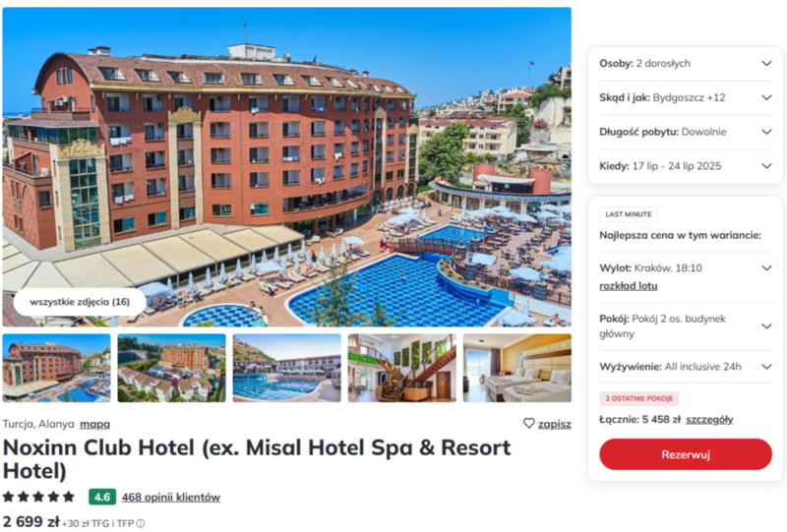The height and width of the screenshot is (532, 787).
Task: Read the 468 opinii klientów reviews
Action: (x=170, y=497)
